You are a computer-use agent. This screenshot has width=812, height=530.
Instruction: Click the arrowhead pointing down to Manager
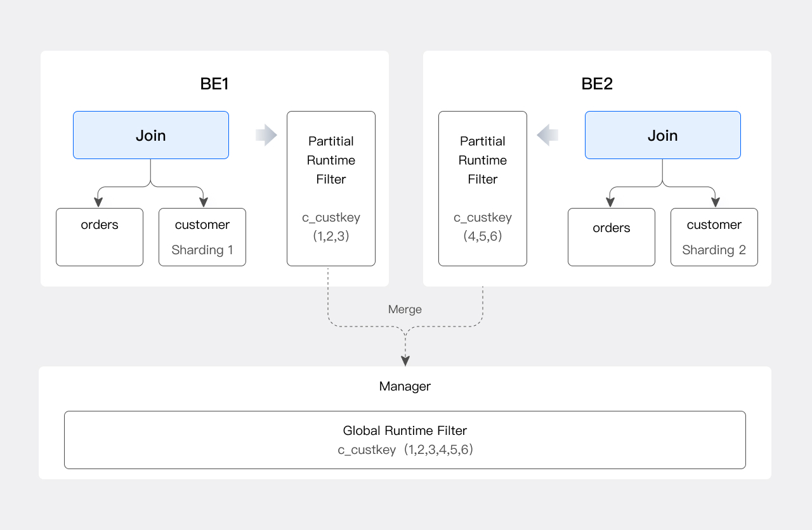click(x=405, y=361)
